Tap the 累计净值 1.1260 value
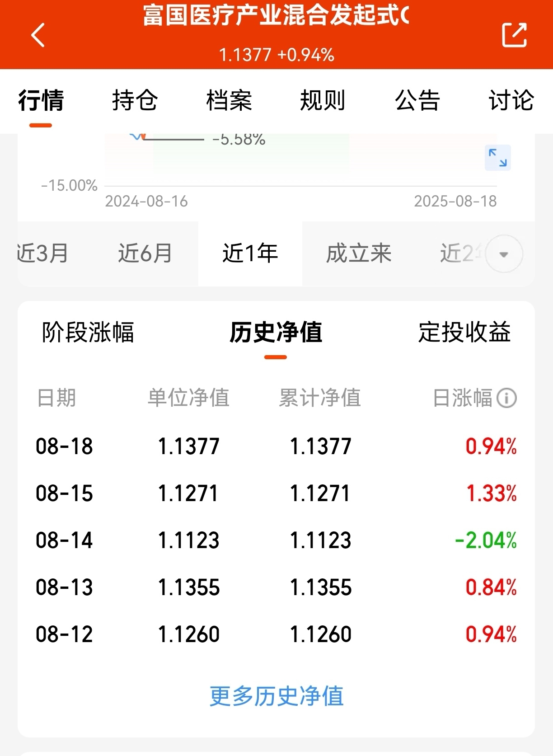 pyautogui.click(x=320, y=634)
